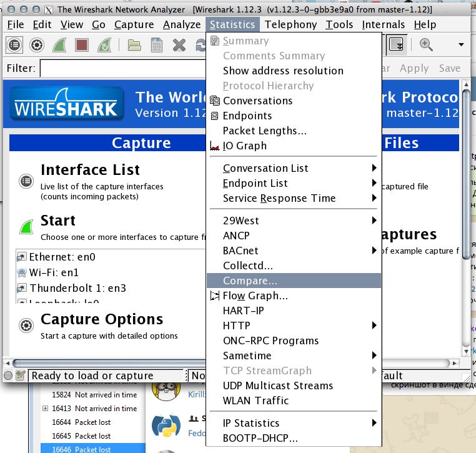Select Thunderbolt 1: en3 interface
Screen dimensions: 476x453
[77, 288]
